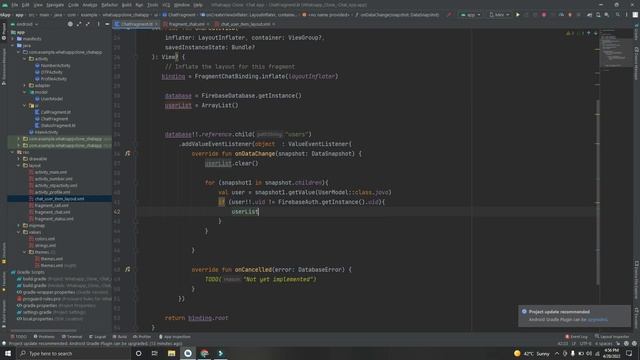This screenshot has width=640, height=360.
Task: Expand the adapter package folder
Action: coord(25,85)
